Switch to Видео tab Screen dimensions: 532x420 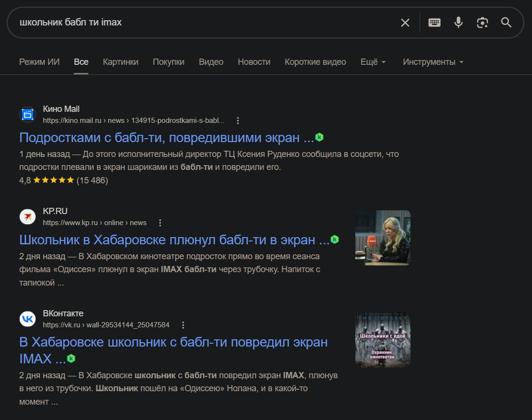tap(211, 62)
